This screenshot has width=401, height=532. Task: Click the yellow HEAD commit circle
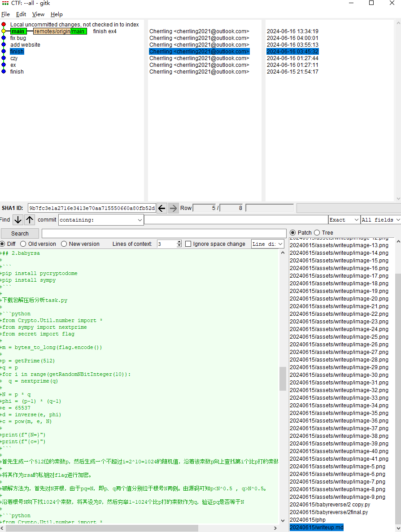4,31
